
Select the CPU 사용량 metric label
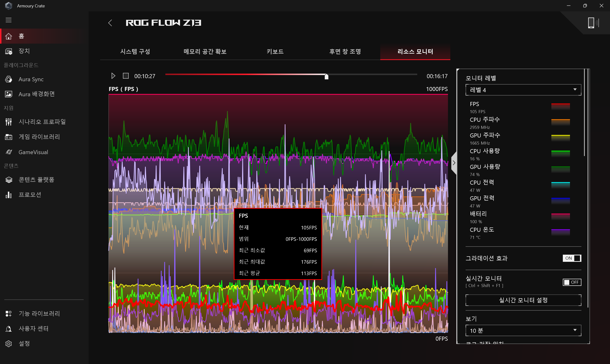(485, 151)
